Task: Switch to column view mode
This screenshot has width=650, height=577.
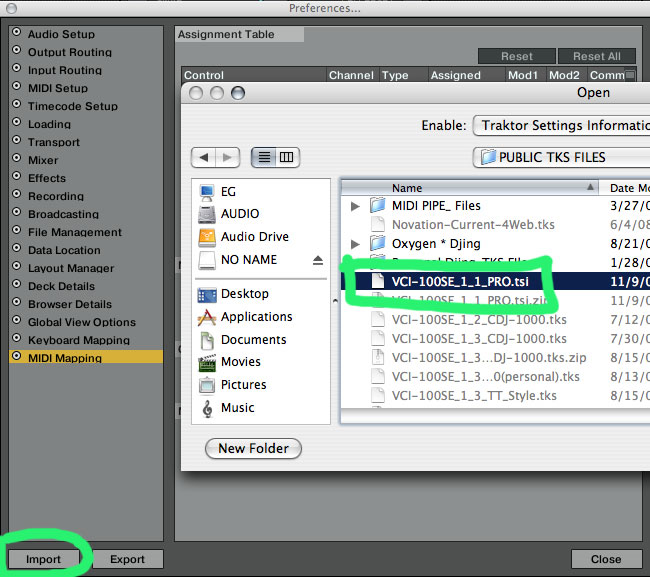Action: pyautogui.click(x=287, y=157)
